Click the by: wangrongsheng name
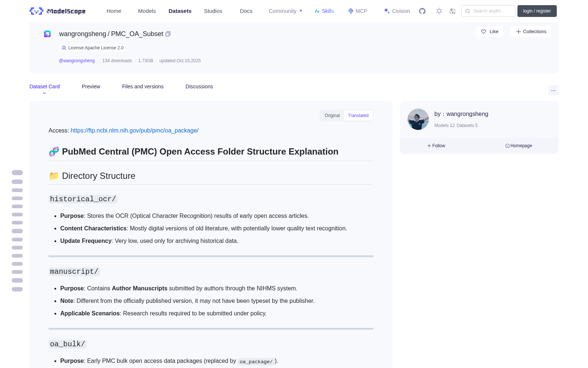 tap(461, 114)
